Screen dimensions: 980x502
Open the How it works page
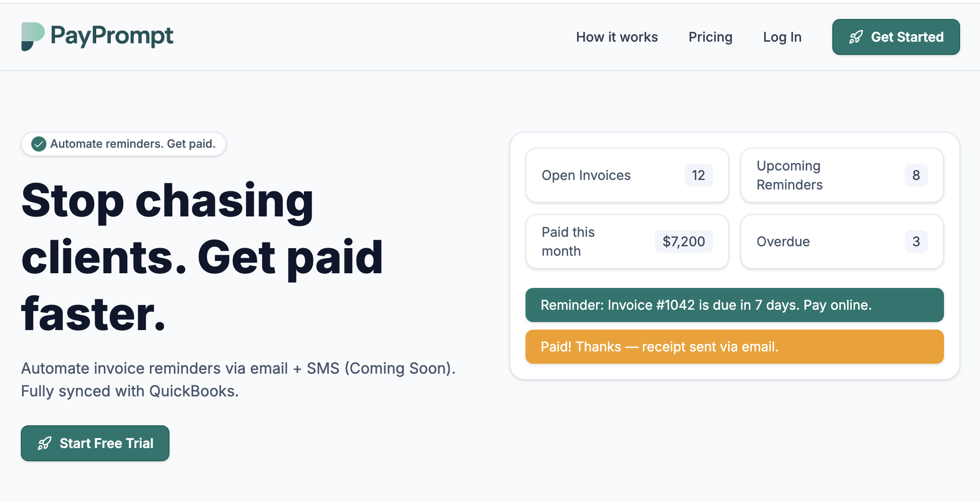point(617,37)
